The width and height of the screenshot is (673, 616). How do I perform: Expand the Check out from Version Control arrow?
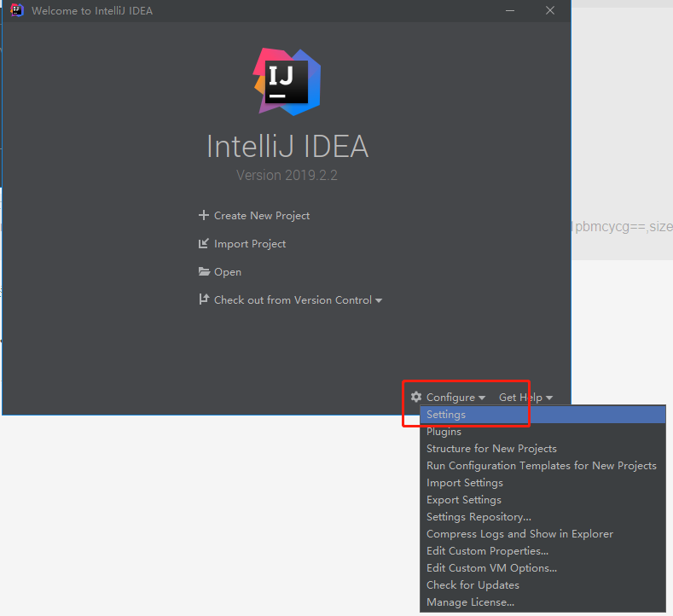tap(379, 300)
